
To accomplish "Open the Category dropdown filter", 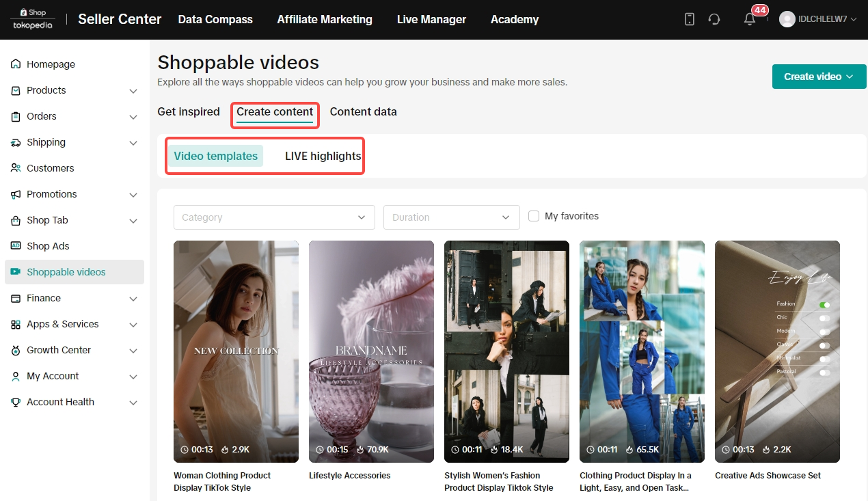I will (x=274, y=217).
